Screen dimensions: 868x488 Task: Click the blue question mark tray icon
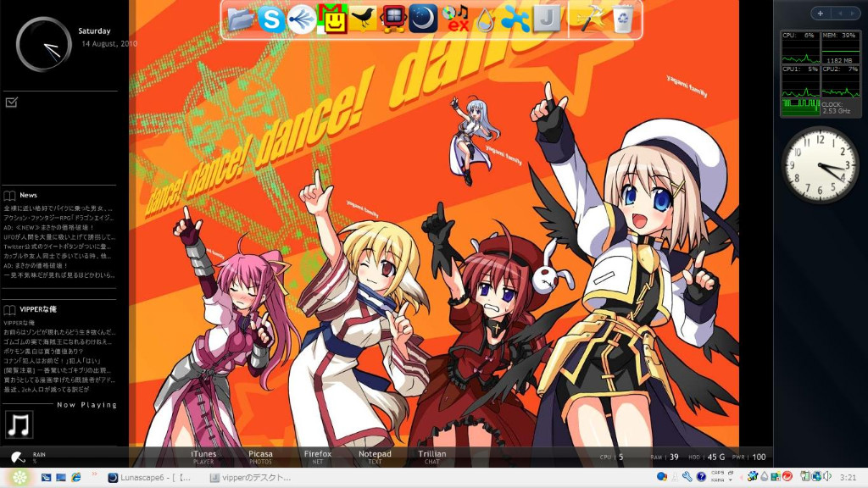pyautogui.click(x=701, y=477)
